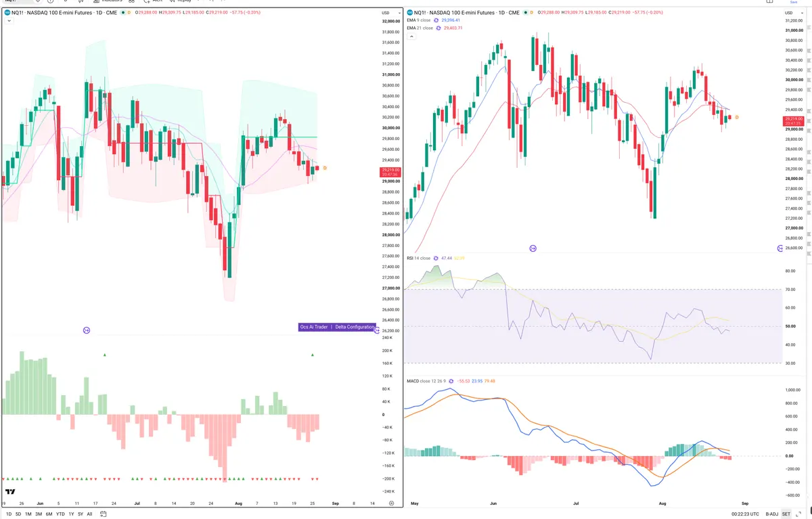Open USD currency dropdown on right chart

pyautogui.click(x=793, y=13)
